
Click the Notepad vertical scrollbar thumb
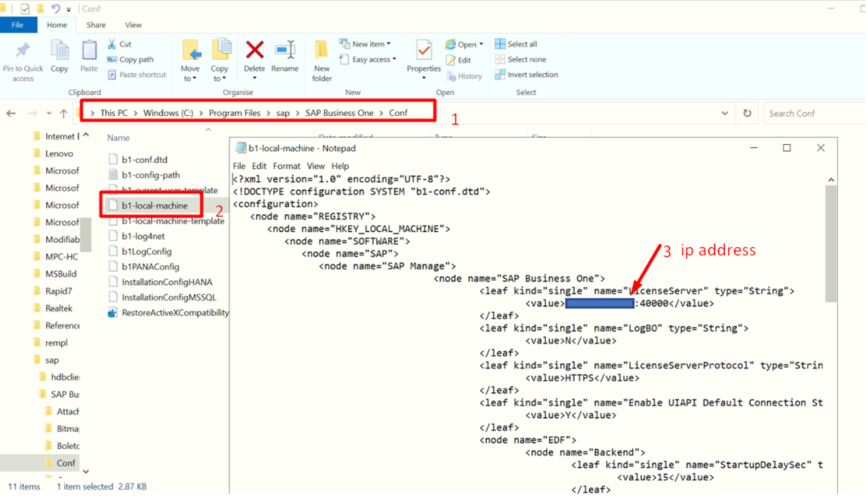click(x=831, y=243)
